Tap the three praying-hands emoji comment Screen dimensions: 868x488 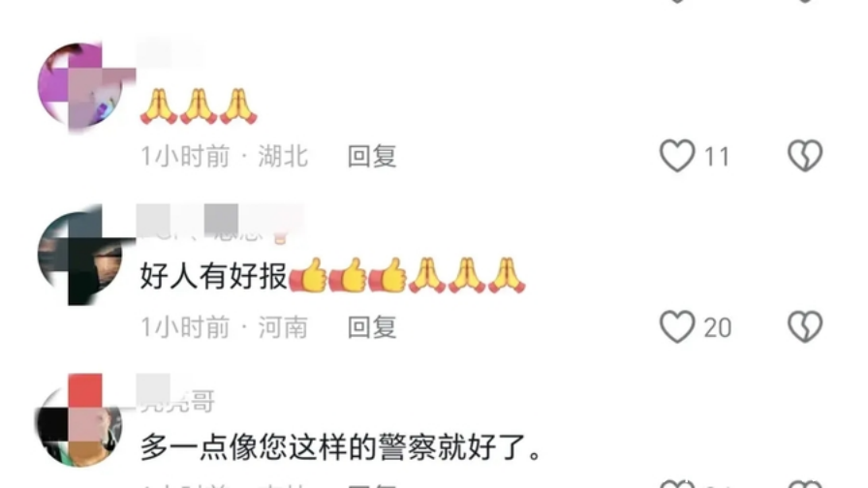(x=199, y=106)
